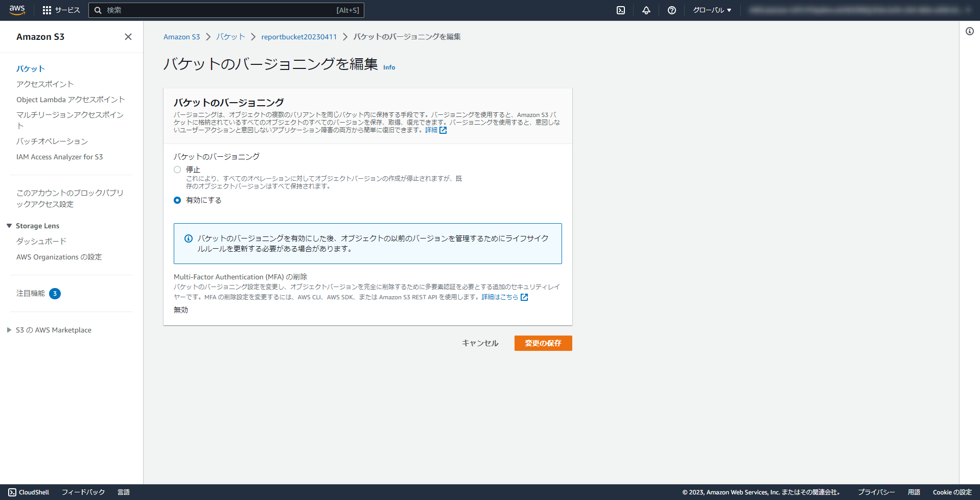
Task: Close the Amazon S3 side navigation panel
Action: point(128,37)
